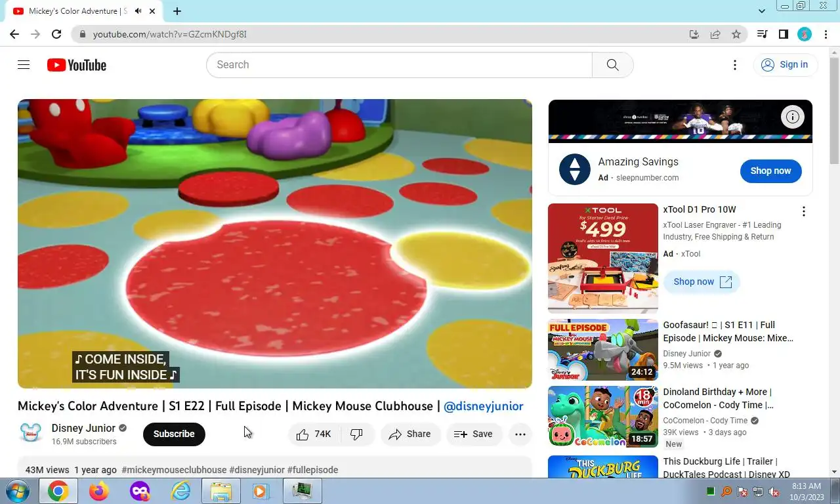
Task: Share this page from address bar
Action: (715, 34)
